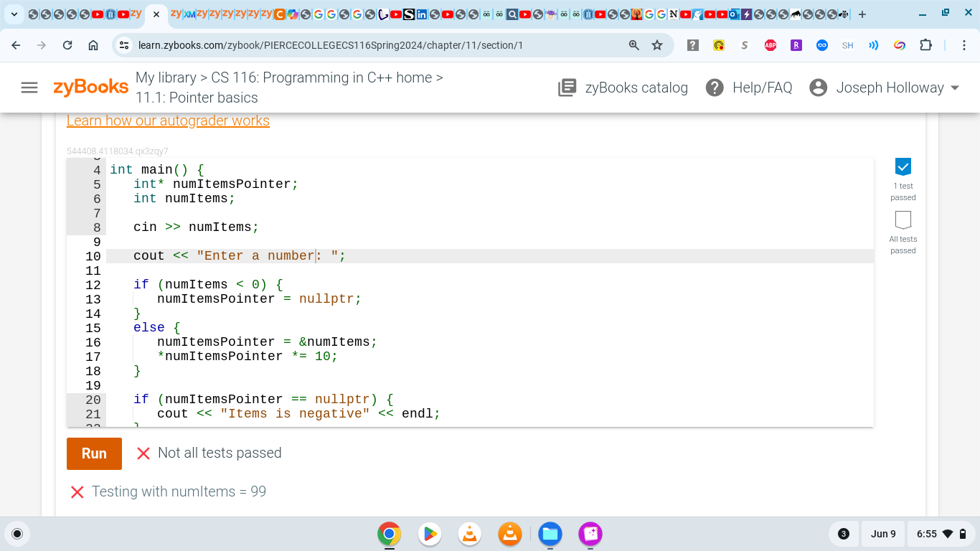Open the VLC icon with orange circle background
Image resolution: width=980 pixels, height=551 pixels.
pyautogui.click(x=510, y=534)
